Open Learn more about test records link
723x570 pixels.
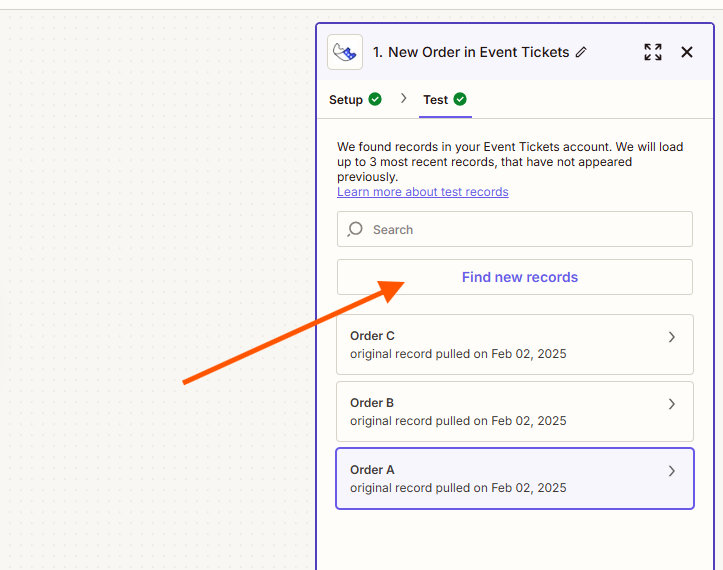click(x=422, y=192)
